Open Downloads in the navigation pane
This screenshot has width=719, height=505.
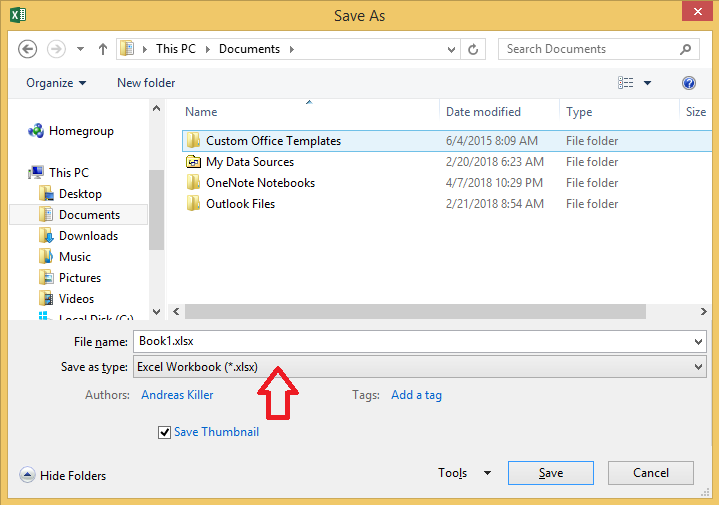click(x=88, y=236)
